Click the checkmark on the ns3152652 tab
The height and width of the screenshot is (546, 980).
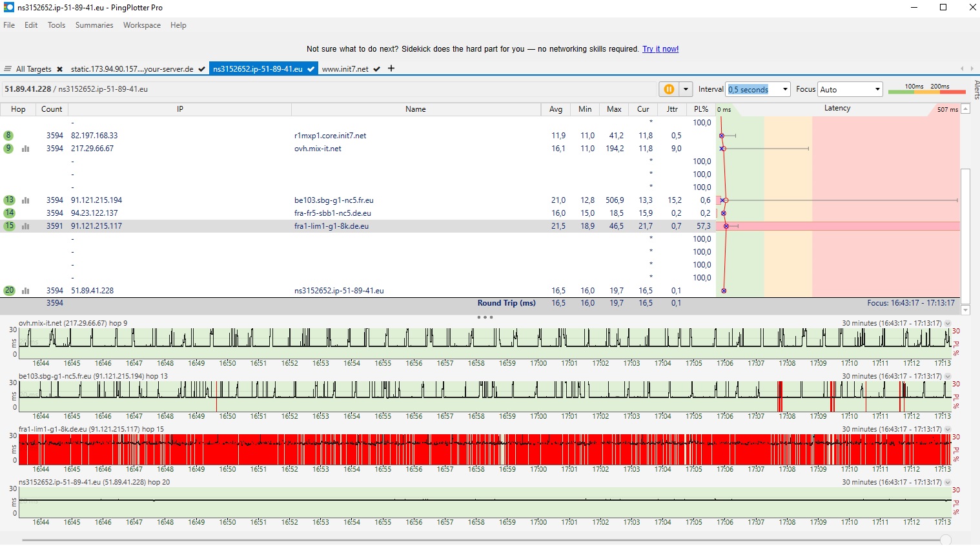[311, 69]
